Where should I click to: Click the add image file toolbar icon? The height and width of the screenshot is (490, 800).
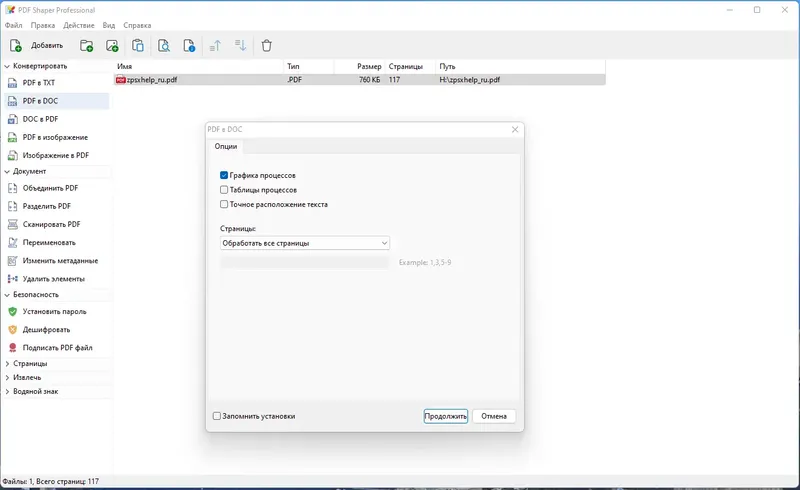click(x=112, y=45)
